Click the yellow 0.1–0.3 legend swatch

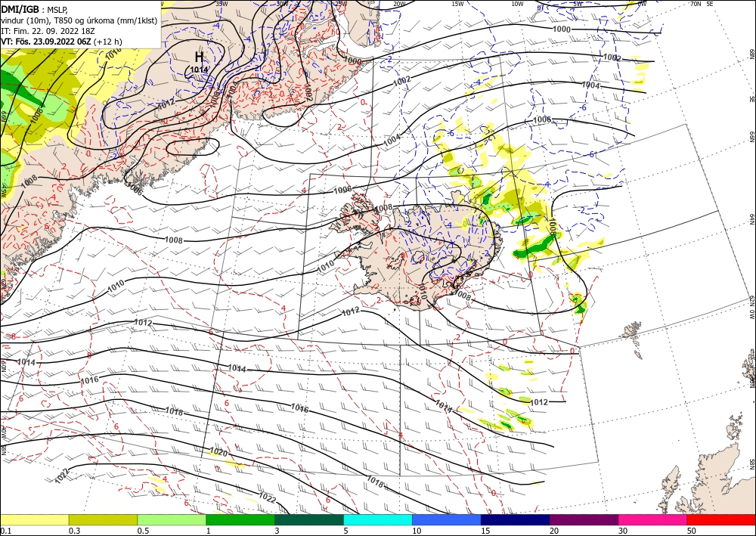34,519
